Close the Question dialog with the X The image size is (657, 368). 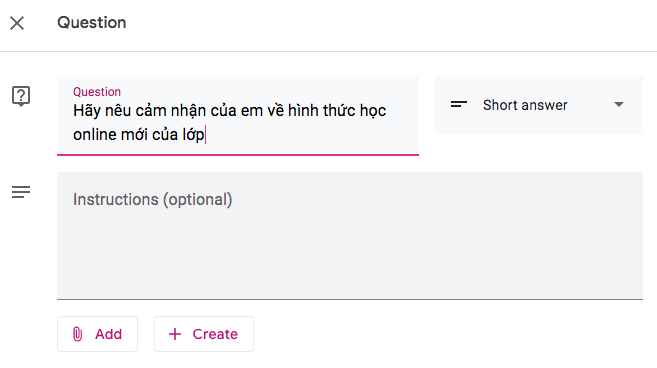click(17, 23)
